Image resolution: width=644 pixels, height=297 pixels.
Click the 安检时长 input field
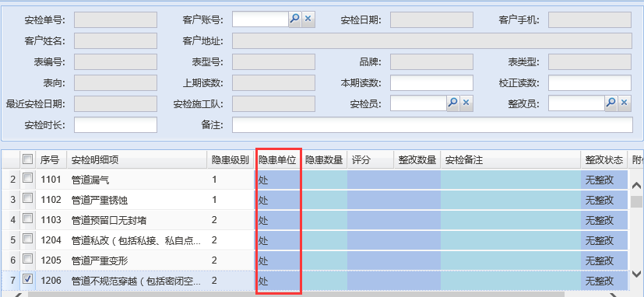click(115, 124)
